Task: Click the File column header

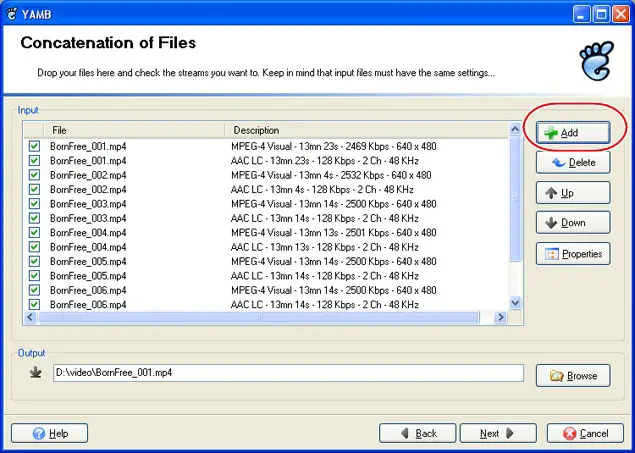Action: [134, 130]
